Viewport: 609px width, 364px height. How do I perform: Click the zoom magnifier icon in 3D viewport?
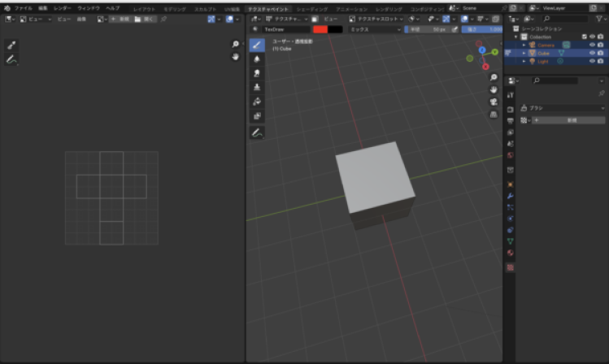[x=494, y=77]
